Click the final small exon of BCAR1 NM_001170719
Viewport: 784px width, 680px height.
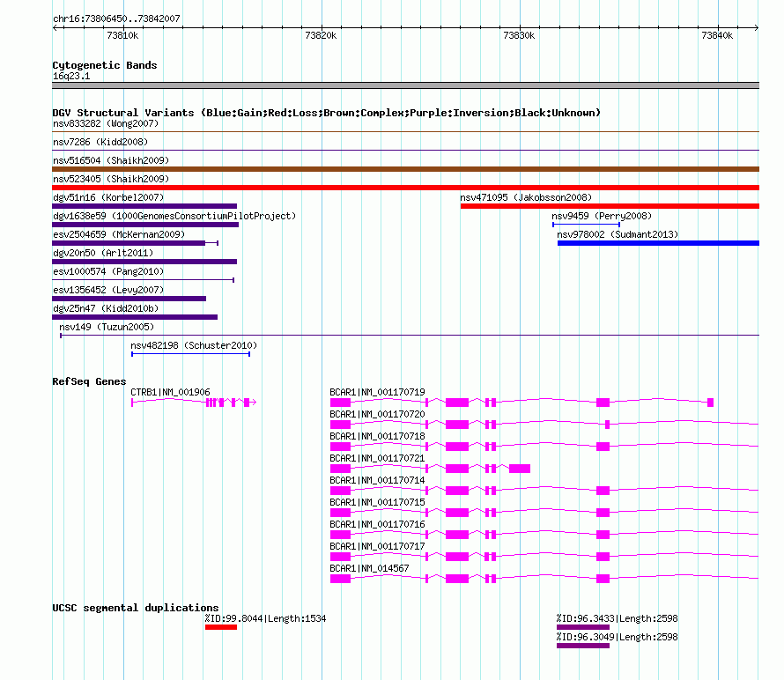tap(711, 403)
